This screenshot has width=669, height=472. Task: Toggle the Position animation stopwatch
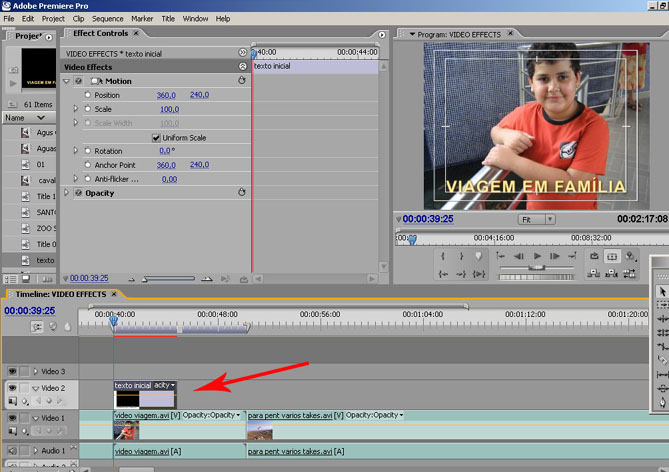(87, 95)
